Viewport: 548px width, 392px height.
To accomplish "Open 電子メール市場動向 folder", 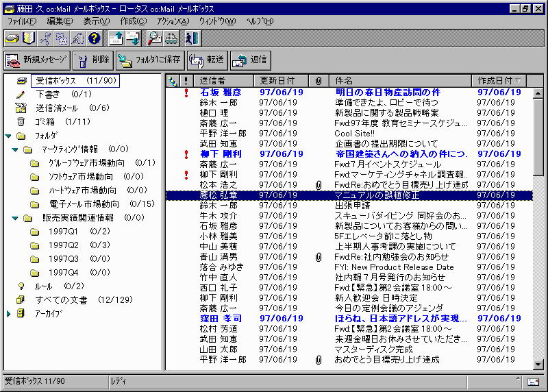I will click(101, 204).
